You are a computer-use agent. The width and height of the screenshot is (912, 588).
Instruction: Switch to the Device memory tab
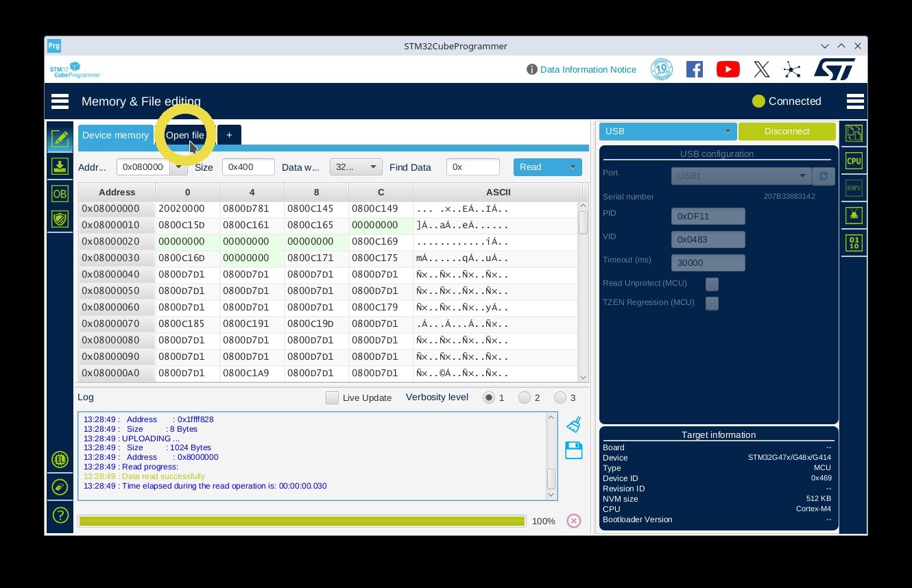(x=115, y=135)
